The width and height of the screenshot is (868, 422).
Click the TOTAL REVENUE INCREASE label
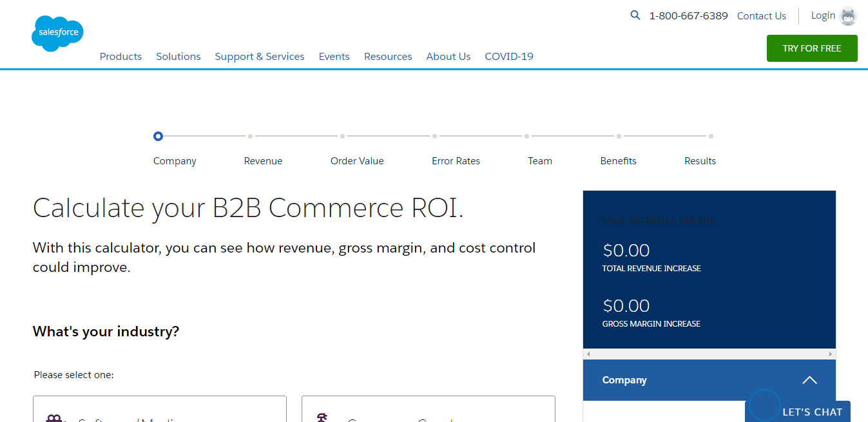click(651, 269)
